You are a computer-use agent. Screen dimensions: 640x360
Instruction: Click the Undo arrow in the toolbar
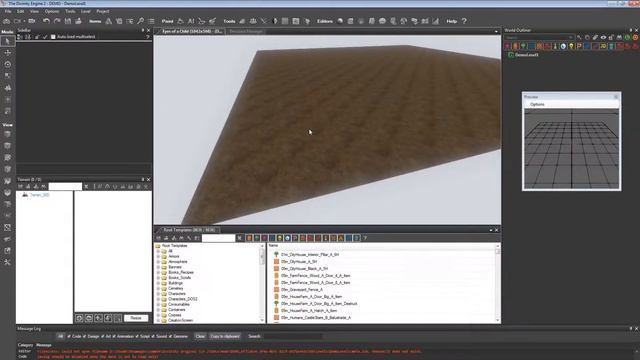(x=46, y=21)
